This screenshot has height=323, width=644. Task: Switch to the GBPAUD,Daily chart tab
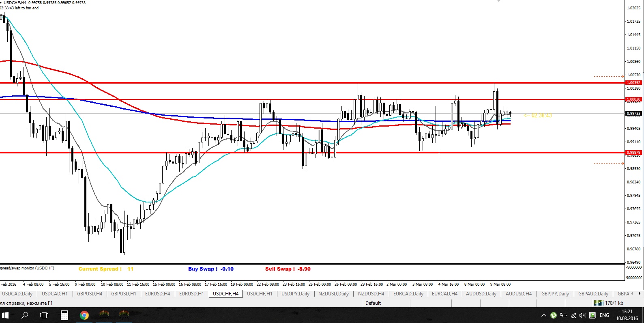[593, 293]
